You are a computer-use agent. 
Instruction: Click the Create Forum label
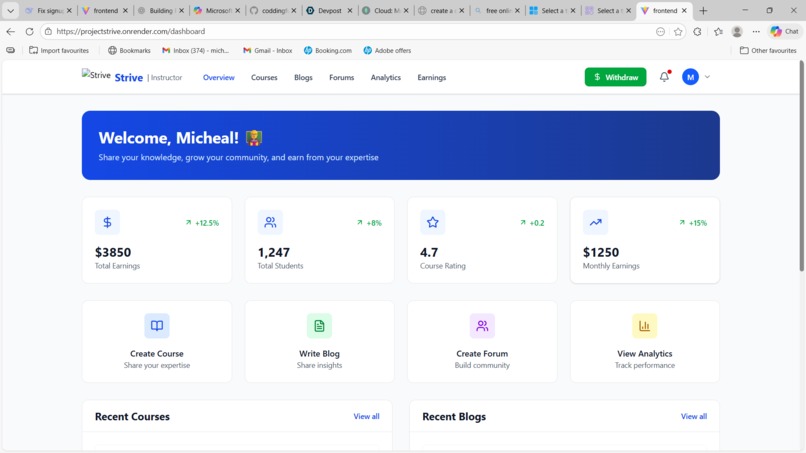pos(482,354)
